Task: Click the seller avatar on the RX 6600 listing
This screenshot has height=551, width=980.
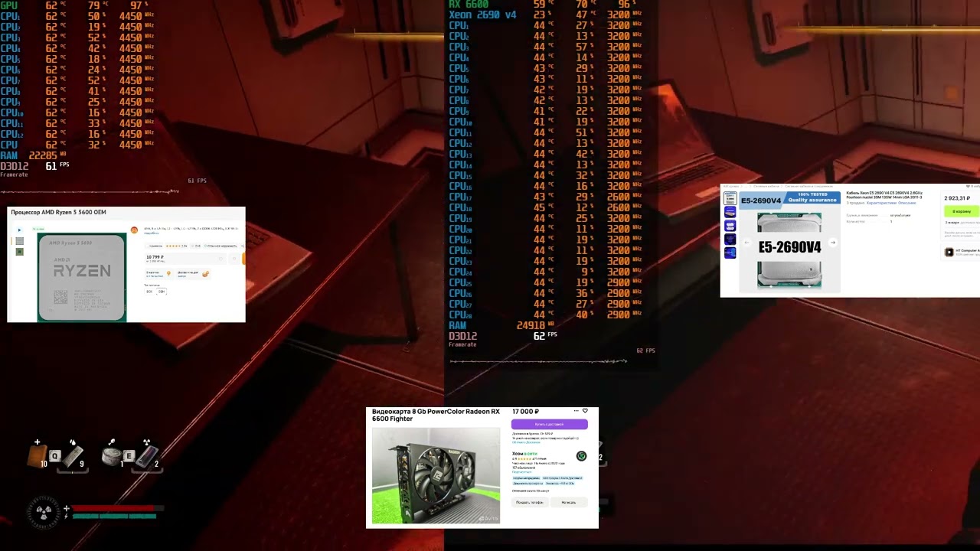Action: (581, 456)
